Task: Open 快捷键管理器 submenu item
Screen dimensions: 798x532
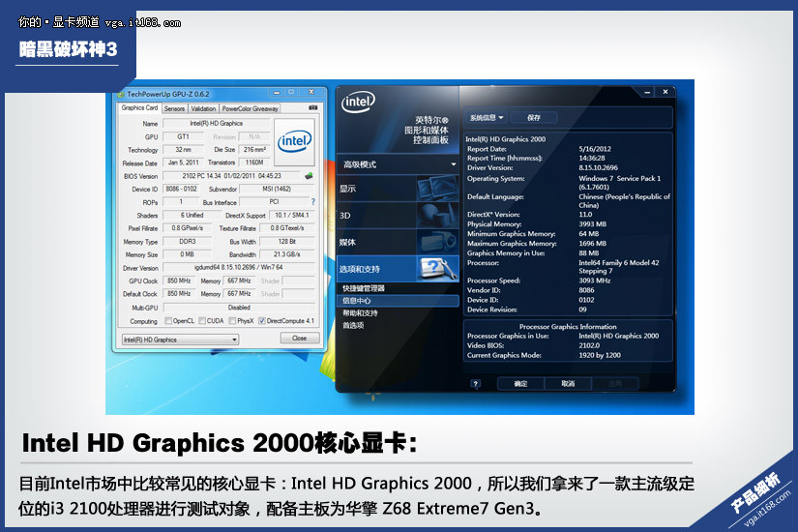Action: coord(364,288)
